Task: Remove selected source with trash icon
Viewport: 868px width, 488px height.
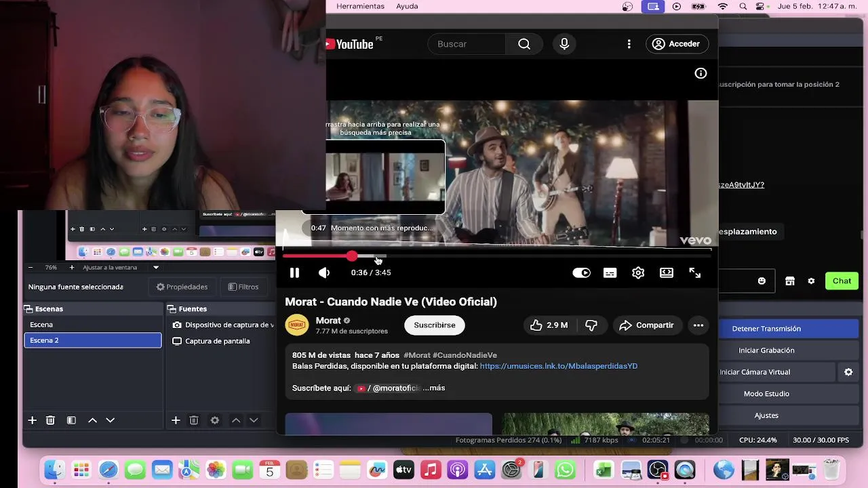Action: 194,420
